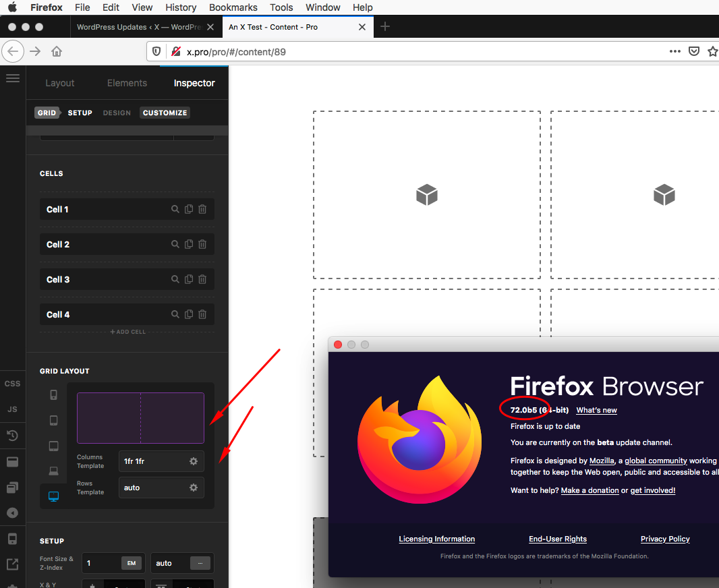Open the JS editor from the sidebar
Screen dimensions: 719x588
(x=12, y=409)
